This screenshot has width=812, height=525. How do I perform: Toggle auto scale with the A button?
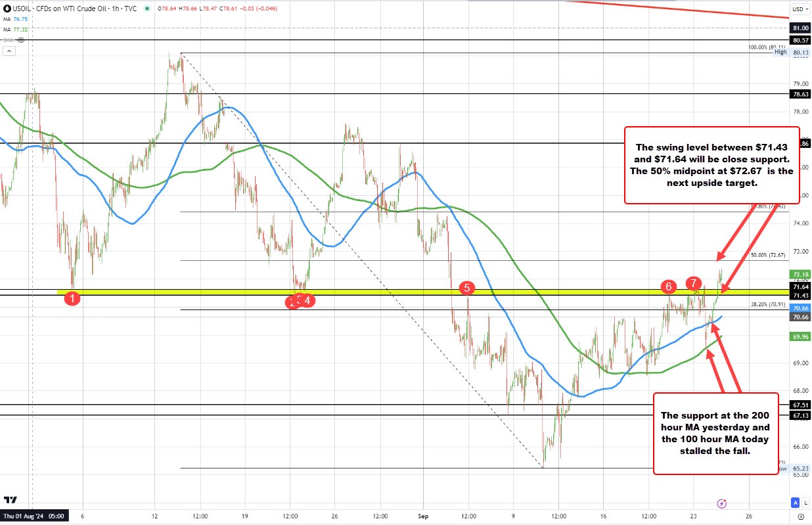tap(794, 503)
